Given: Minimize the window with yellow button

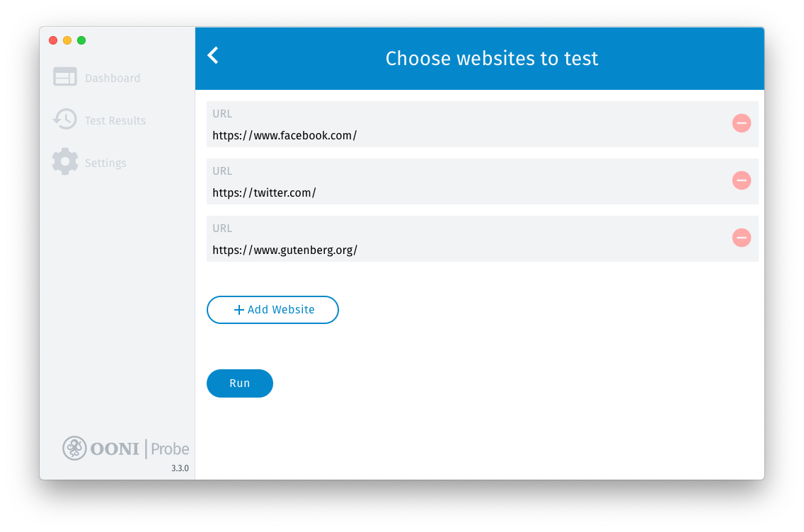Looking at the screenshot, I should point(67,40).
